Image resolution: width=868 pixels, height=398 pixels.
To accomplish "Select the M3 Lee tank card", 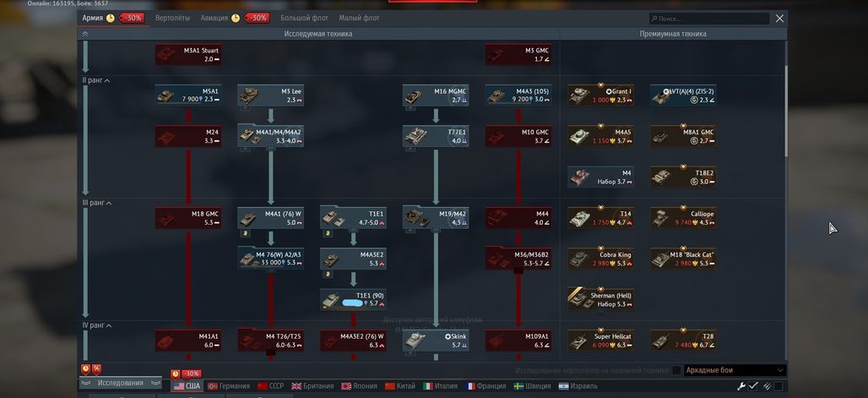I will (x=271, y=95).
